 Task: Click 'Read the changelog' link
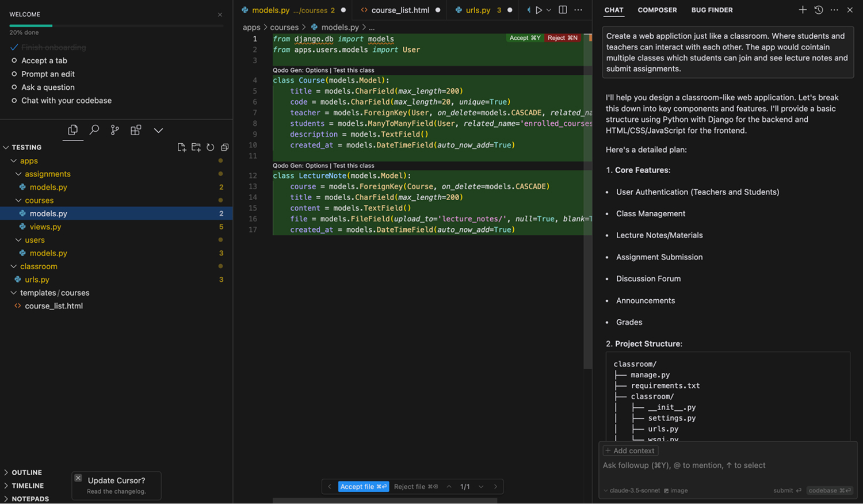[116, 491]
